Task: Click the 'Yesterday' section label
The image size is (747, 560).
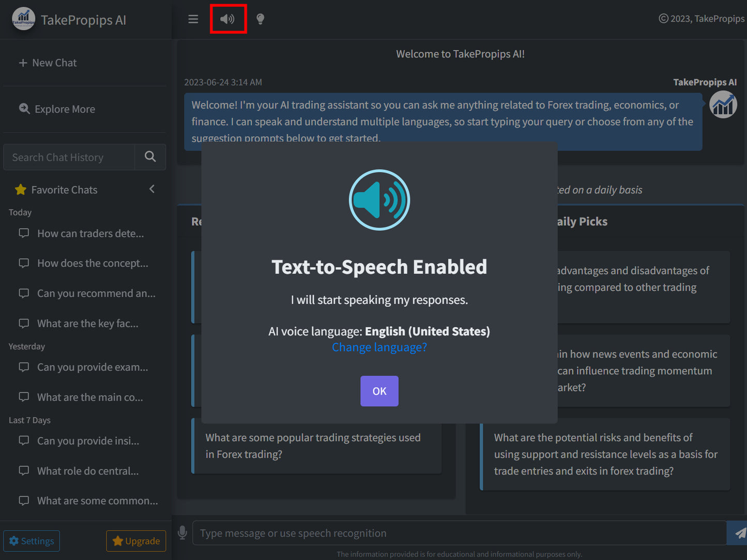Action: coord(27,346)
